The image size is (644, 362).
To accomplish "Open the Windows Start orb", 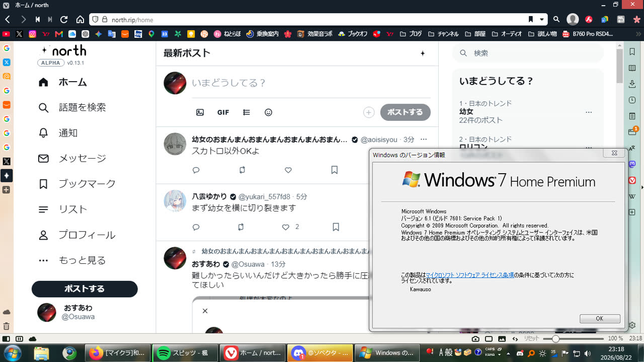I will [x=12, y=353].
